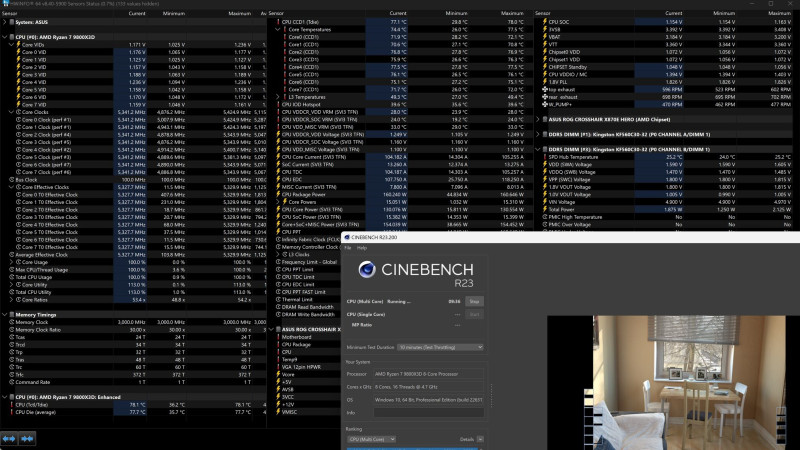Click the thermometer icon beside CPU CCD1 (Tdie)
Screen dimensions: 800x450
[x=278, y=22]
